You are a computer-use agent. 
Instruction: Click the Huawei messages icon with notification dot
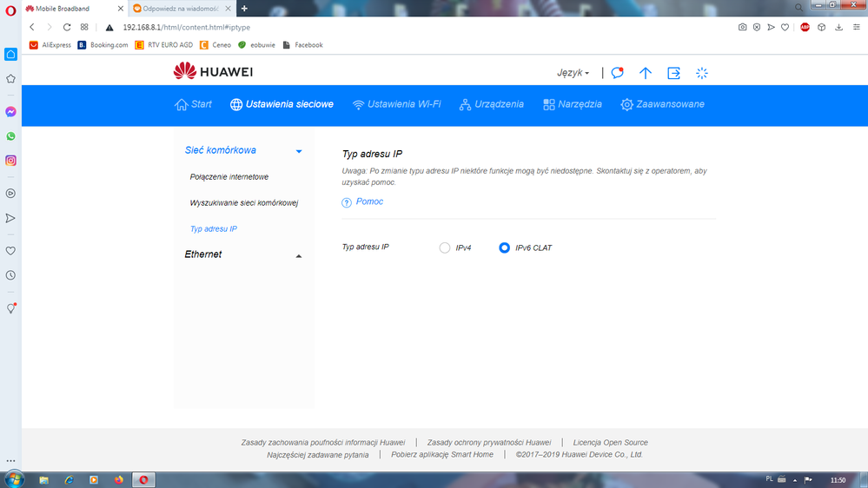(617, 73)
